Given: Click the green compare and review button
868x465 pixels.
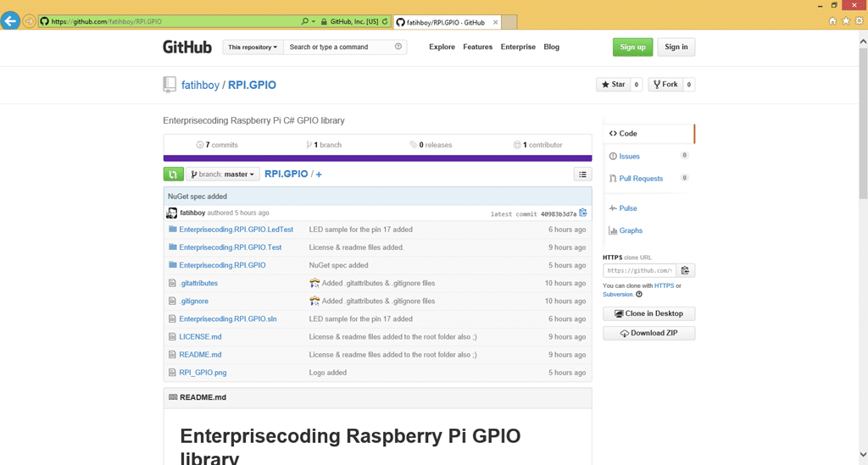Looking at the screenshot, I should click(x=173, y=174).
